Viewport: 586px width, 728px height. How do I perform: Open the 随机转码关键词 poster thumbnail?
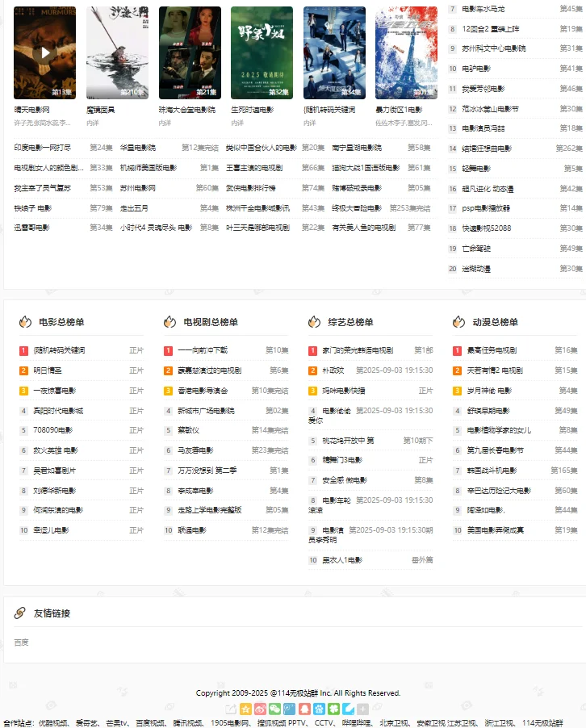(334, 52)
